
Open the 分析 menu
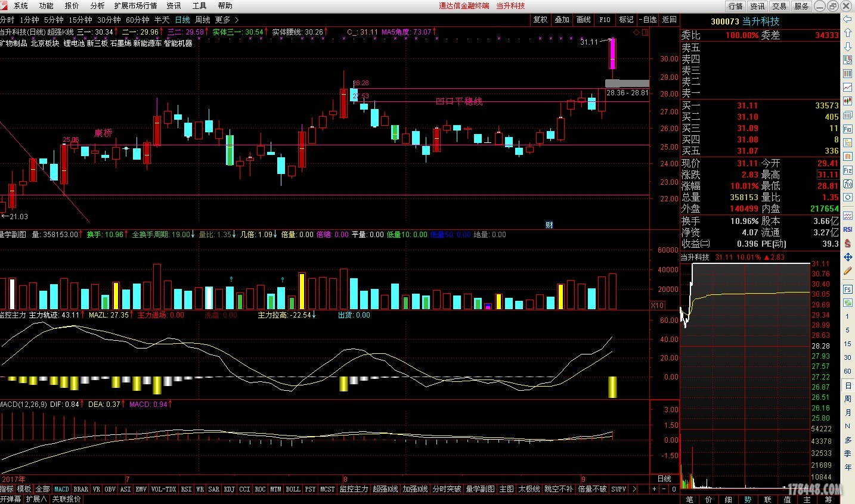click(x=97, y=6)
